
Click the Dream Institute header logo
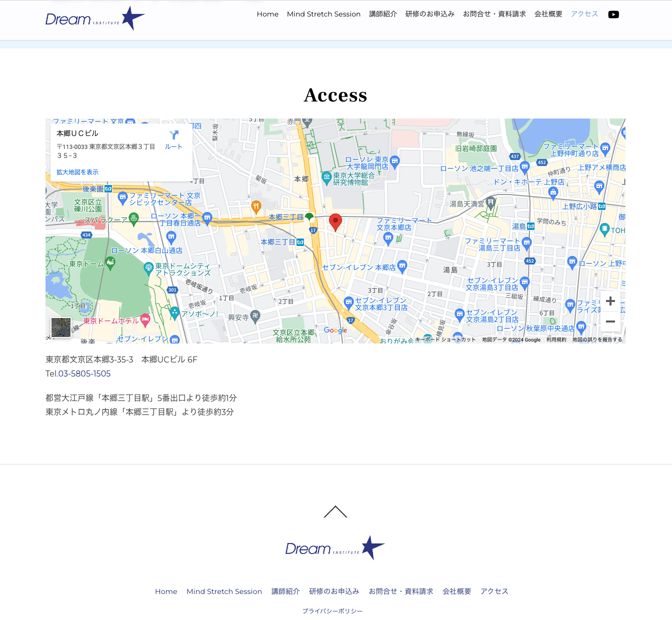coord(95,19)
